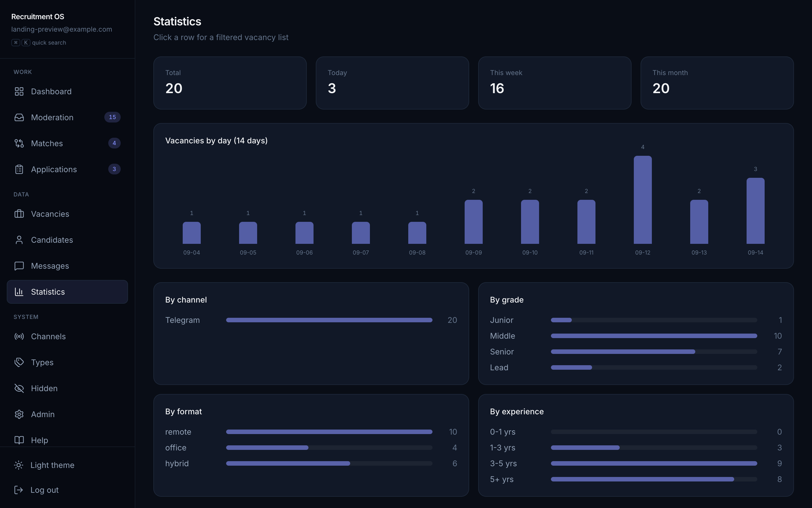Click the Matches compare icon
Viewport: 812px width, 508px height.
tap(19, 143)
